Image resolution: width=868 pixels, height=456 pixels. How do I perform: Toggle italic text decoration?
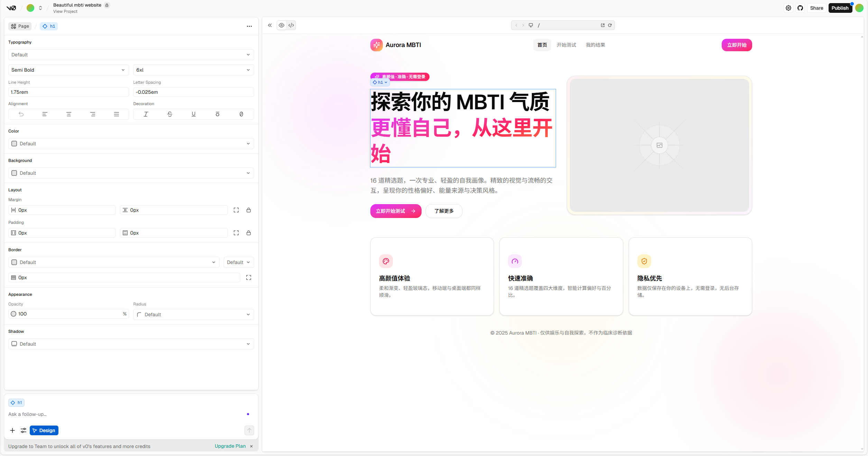tap(146, 114)
